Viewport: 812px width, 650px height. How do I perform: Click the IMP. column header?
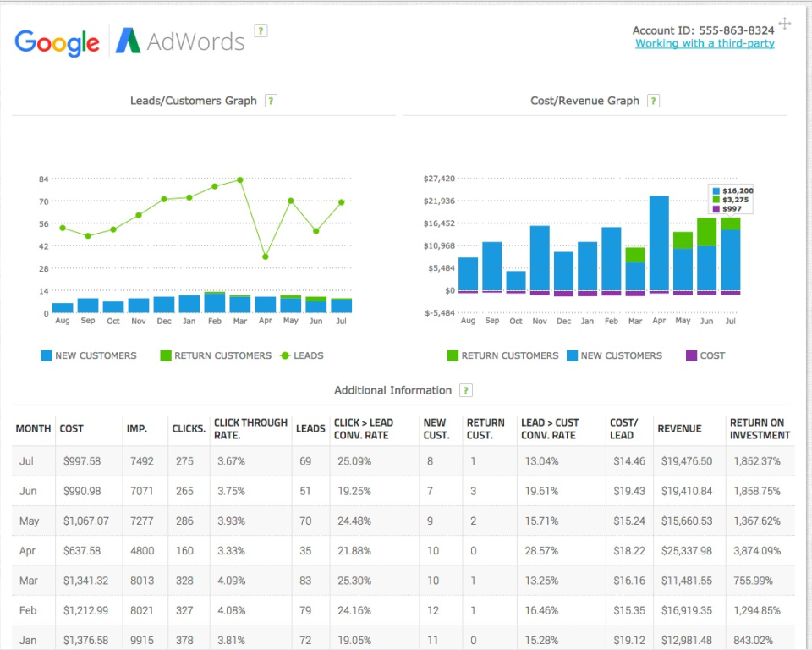pos(137,428)
